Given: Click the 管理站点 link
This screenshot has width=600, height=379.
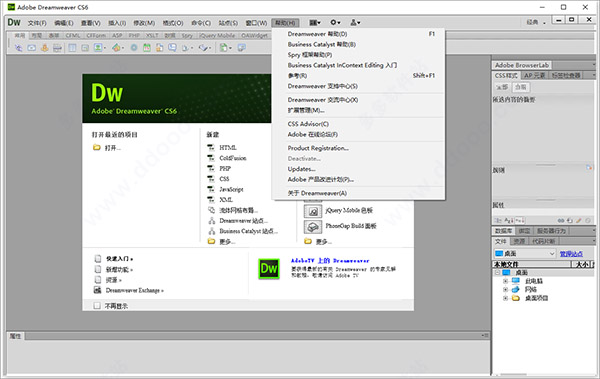Looking at the screenshot, I should [x=571, y=253].
